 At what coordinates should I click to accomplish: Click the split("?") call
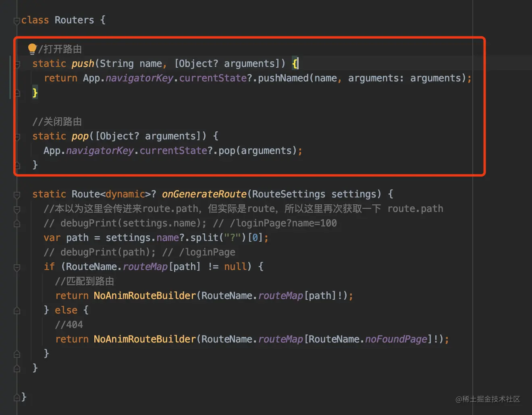tap(218, 238)
